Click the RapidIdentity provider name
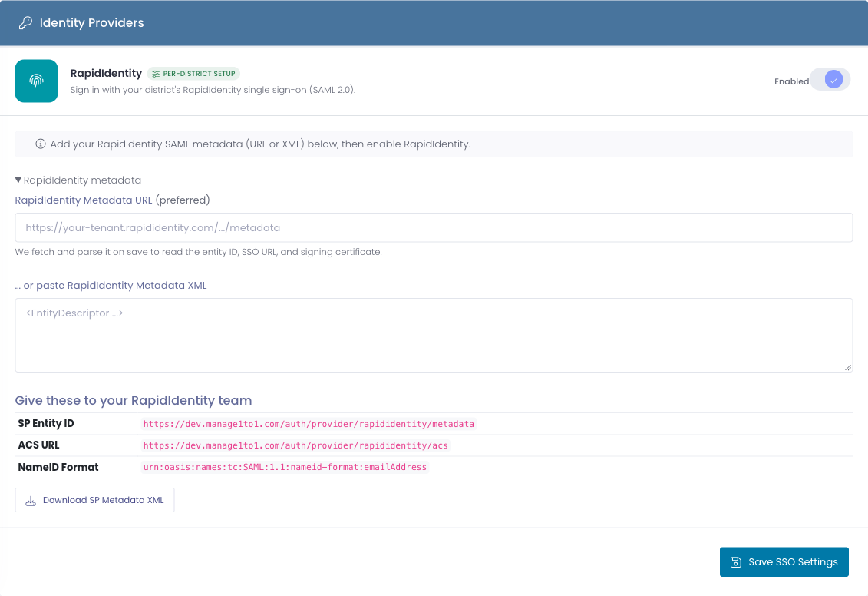Image resolution: width=868 pixels, height=596 pixels. pos(106,73)
